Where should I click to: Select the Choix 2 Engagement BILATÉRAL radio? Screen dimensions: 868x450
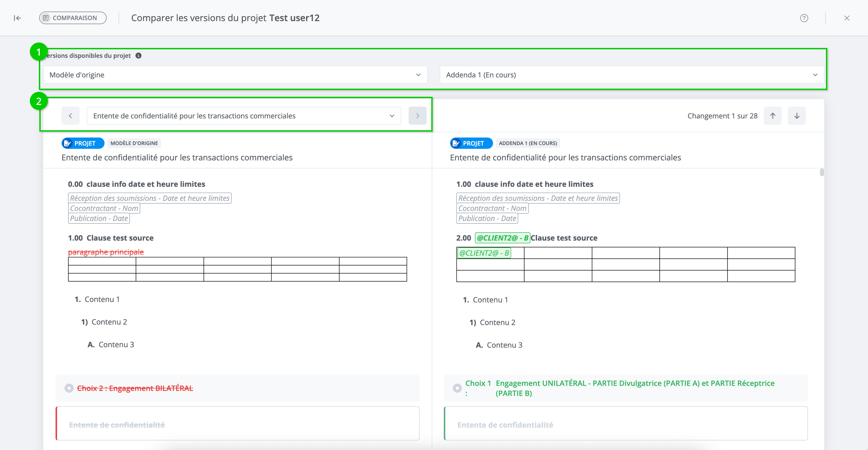click(69, 388)
